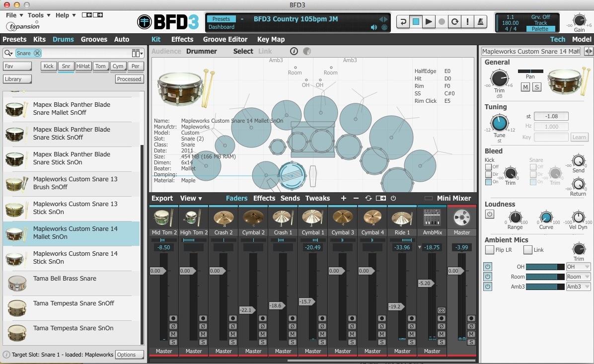Click the panic exclamation mark button
Viewport: 594px width, 364px height.
467,21
